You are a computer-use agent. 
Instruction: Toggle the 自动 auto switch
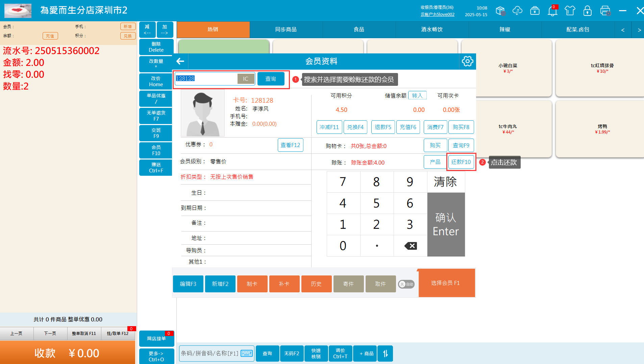tap(406, 284)
